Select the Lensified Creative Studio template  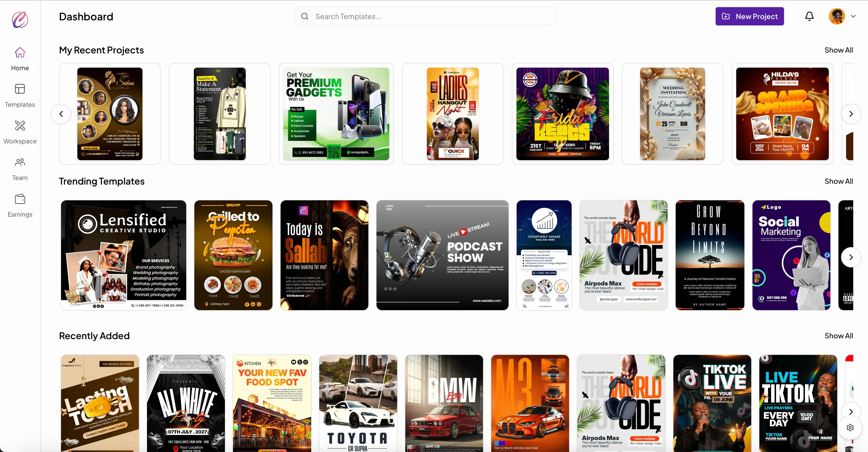click(x=123, y=255)
